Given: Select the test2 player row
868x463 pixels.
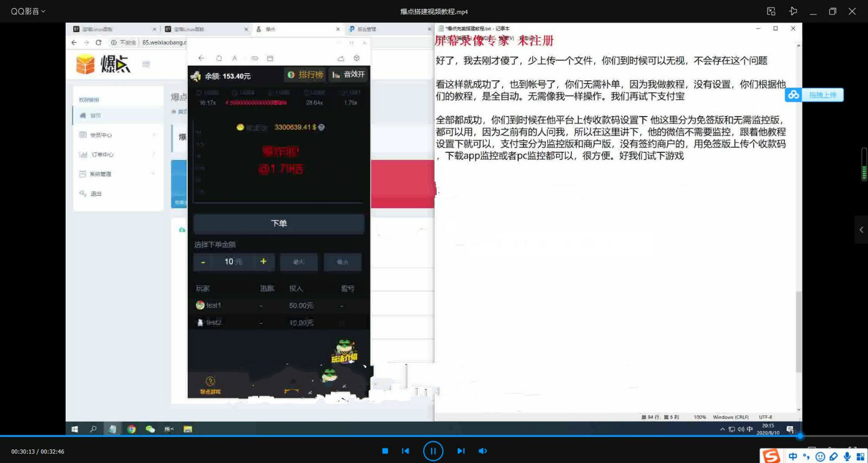Looking at the screenshot, I should [279, 323].
